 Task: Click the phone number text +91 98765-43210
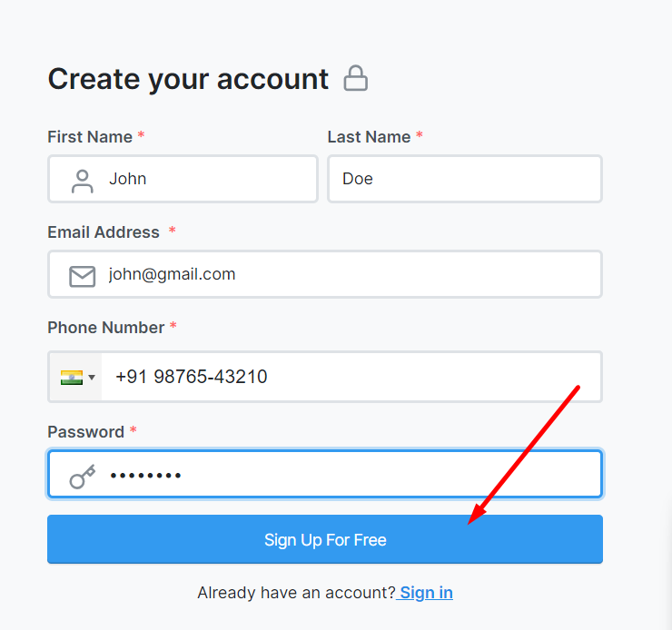point(192,377)
